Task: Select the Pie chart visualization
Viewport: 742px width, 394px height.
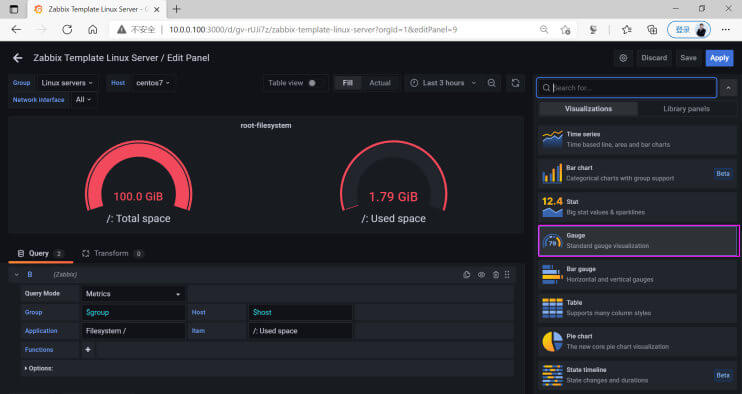Action: pyautogui.click(x=637, y=341)
